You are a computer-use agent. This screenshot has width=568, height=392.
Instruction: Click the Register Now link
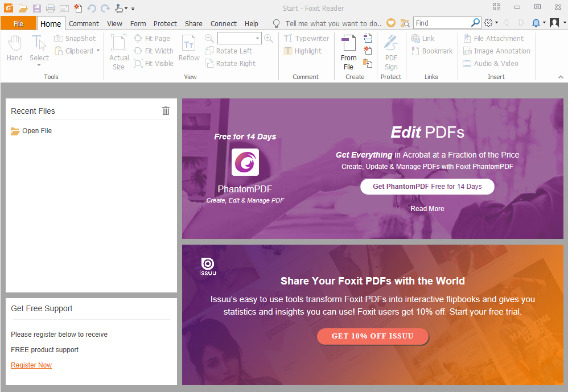[31, 365]
